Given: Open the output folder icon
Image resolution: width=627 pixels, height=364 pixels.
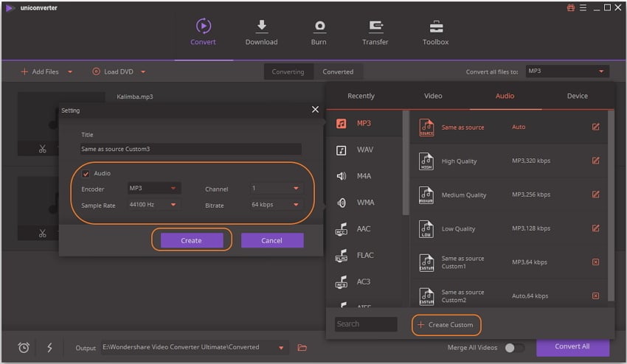Looking at the screenshot, I should coord(302,348).
